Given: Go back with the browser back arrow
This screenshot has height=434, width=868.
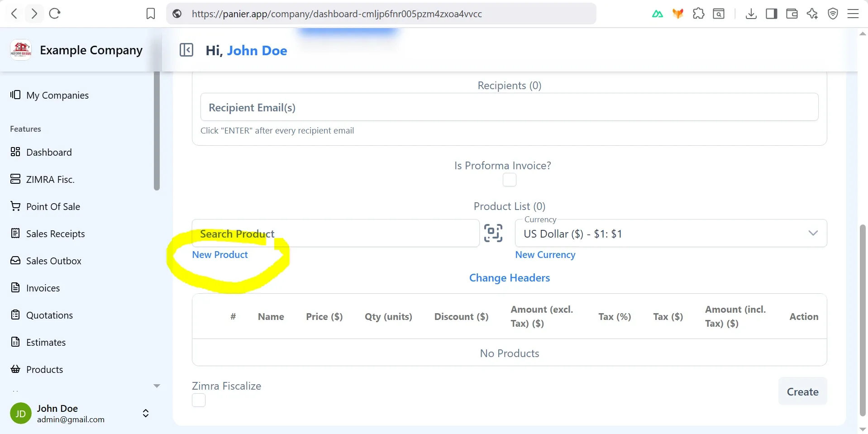Looking at the screenshot, I should point(14,14).
